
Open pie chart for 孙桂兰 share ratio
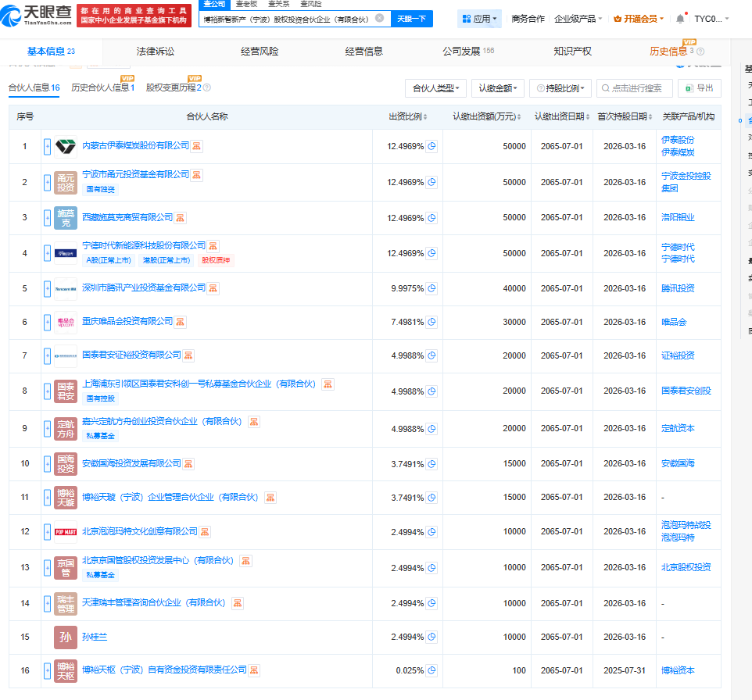pyautogui.click(x=432, y=637)
